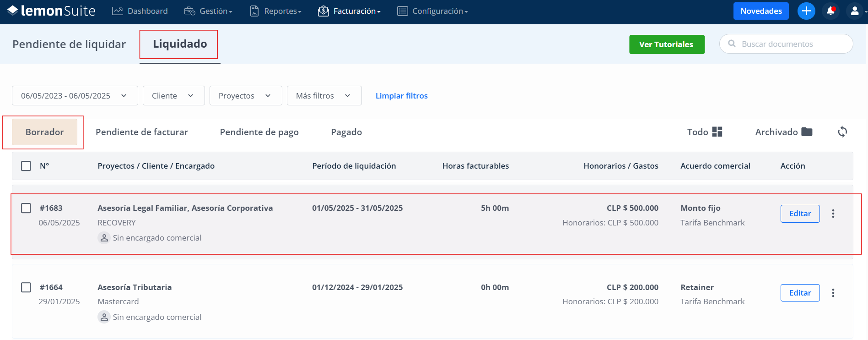Expand the Proyectos filter dropdown

[246, 96]
